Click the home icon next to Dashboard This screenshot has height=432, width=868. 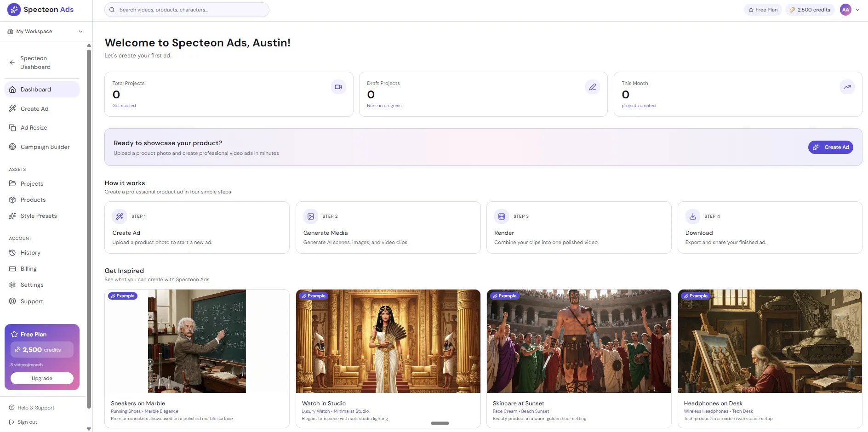point(12,90)
